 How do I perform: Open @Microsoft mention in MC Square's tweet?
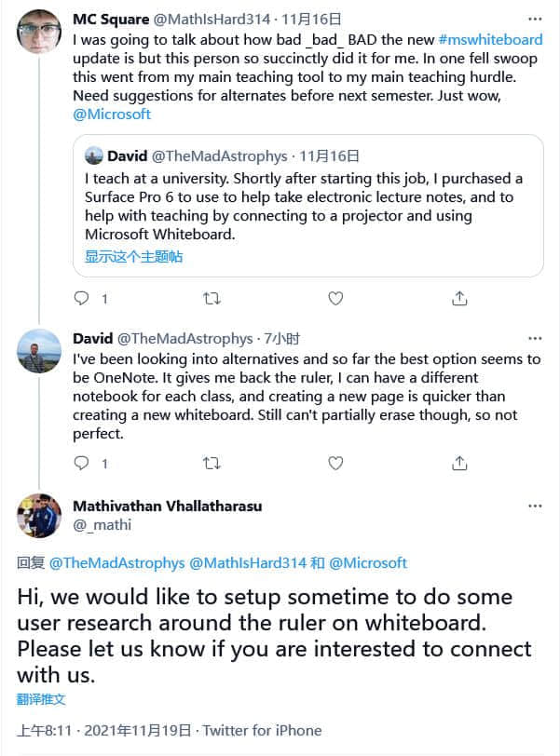point(112,115)
